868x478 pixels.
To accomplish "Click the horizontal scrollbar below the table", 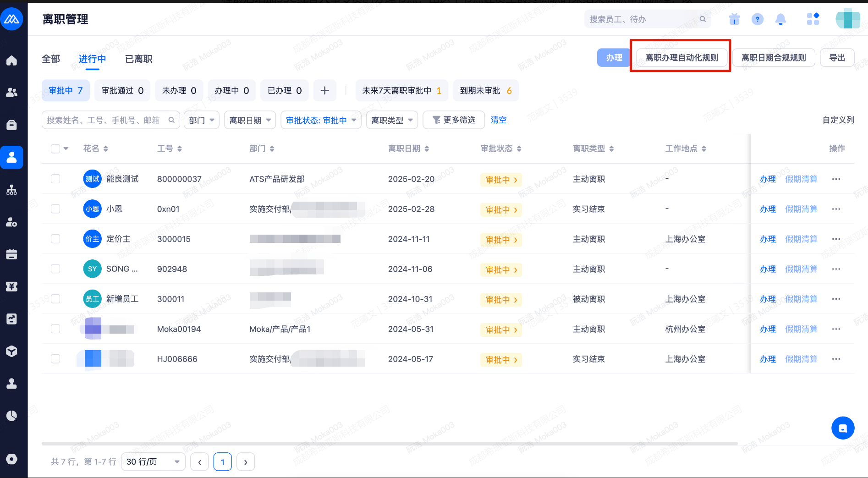I will pos(390,444).
